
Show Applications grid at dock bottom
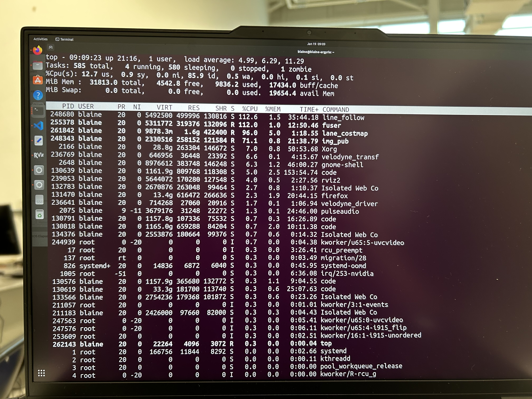41,373
